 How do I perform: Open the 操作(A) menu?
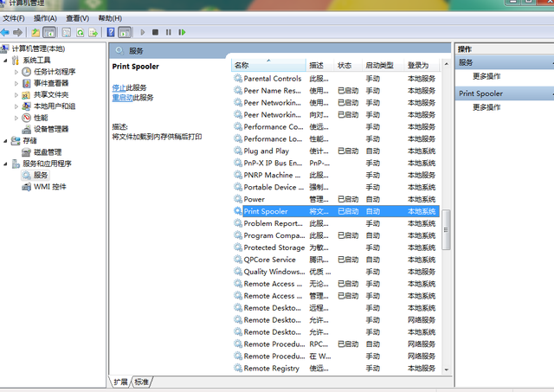[45, 18]
